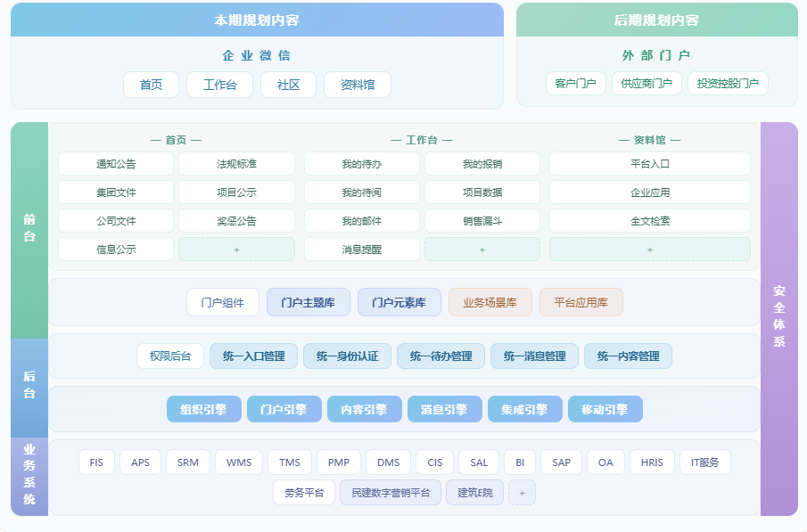The height and width of the screenshot is (532, 807).
Task: Click the plus placeholder below 销售漏斗
Action: (482, 250)
